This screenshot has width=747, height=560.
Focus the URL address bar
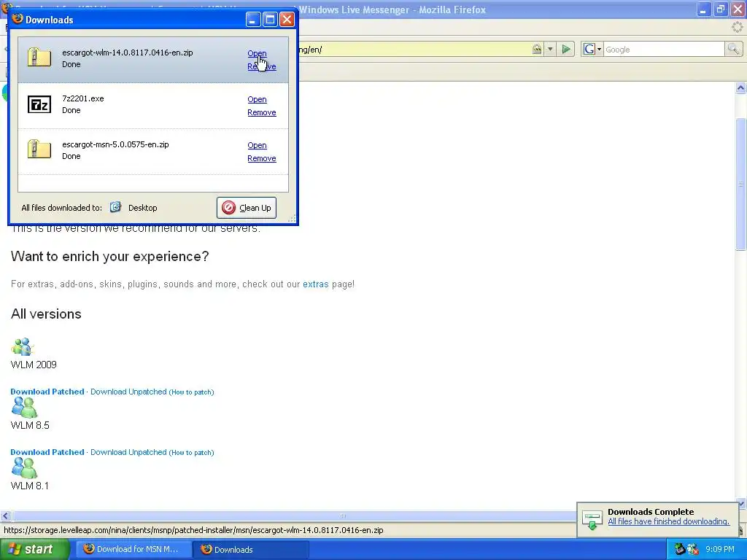(x=414, y=50)
